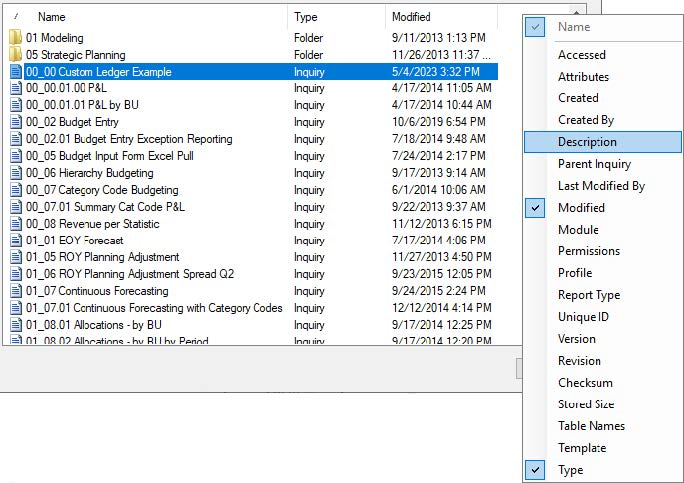Click the 01_07 Continuous Forecasting inquiry icon

pos(16,291)
